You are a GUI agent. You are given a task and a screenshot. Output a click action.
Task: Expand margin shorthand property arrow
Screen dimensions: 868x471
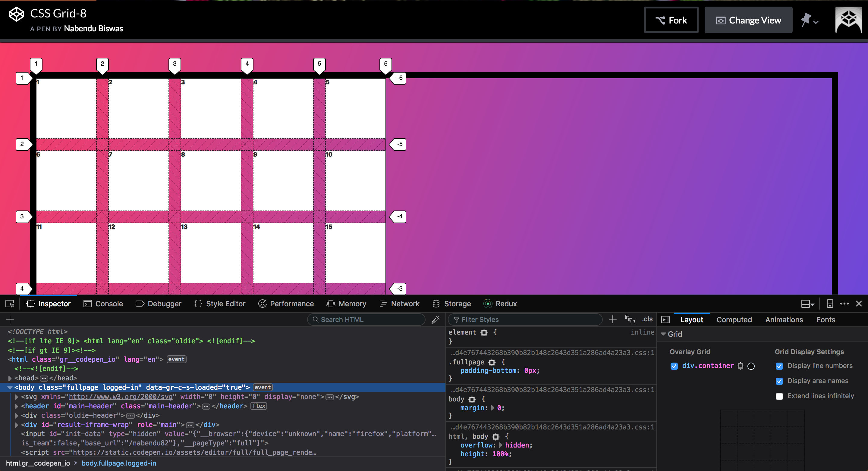point(493,408)
